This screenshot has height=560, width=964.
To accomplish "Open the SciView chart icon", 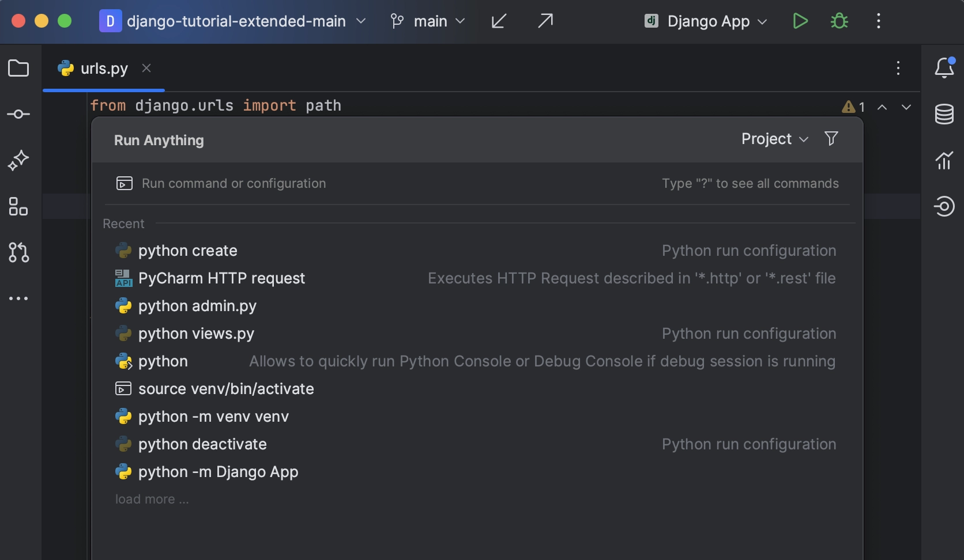I will pyautogui.click(x=944, y=160).
